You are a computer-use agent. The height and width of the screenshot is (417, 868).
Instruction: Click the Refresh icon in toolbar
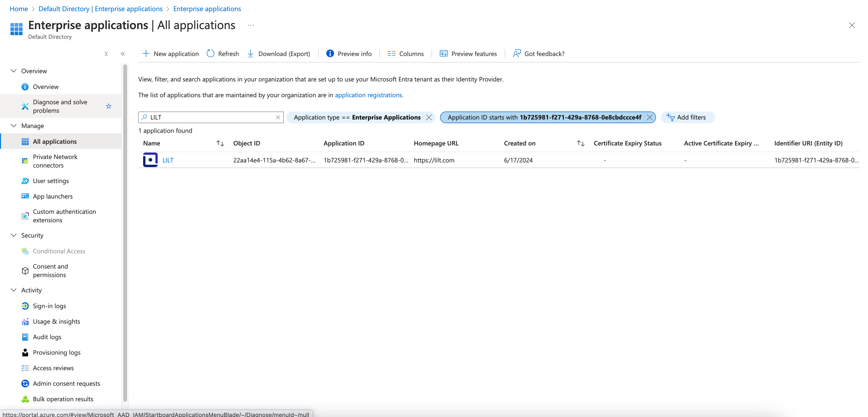[x=210, y=54]
